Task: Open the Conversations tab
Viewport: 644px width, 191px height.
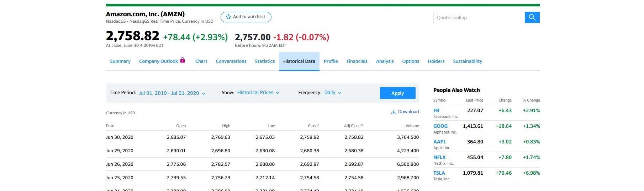Action: (231, 61)
